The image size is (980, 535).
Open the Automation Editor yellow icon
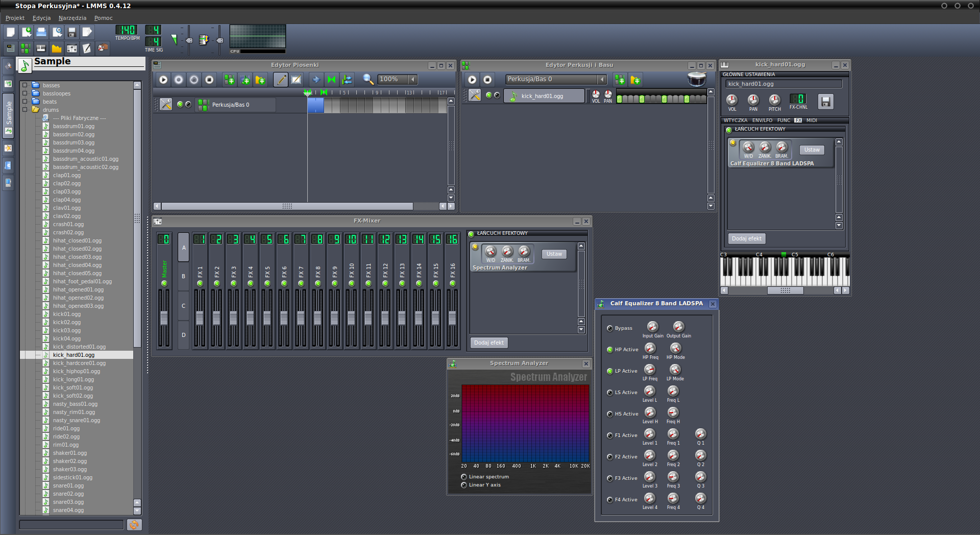tap(56, 48)
